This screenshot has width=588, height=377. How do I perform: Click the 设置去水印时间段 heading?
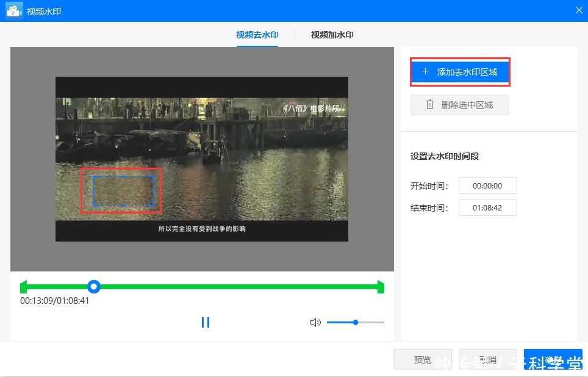pyautogui.click(x=445, y=156)
